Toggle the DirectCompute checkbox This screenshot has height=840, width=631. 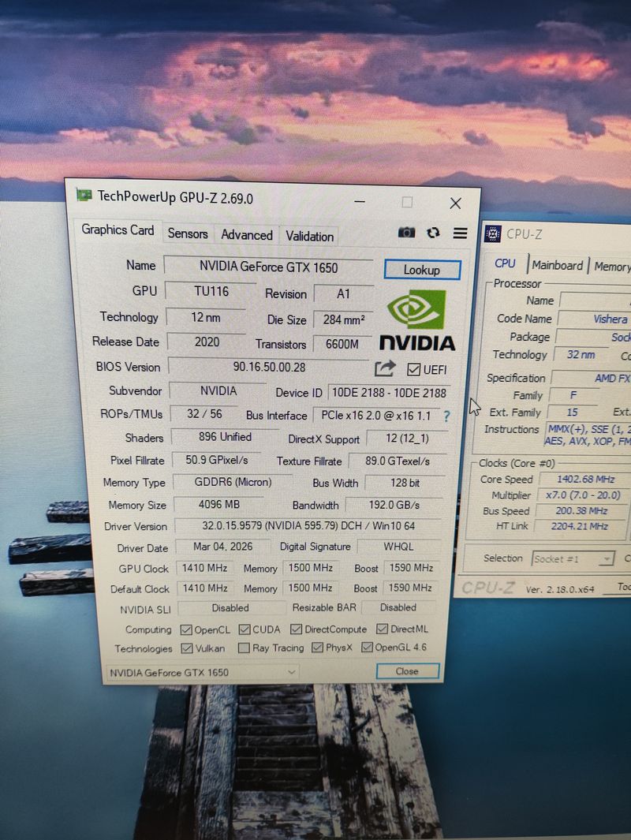pyautogui.click(x=296, y=629)
